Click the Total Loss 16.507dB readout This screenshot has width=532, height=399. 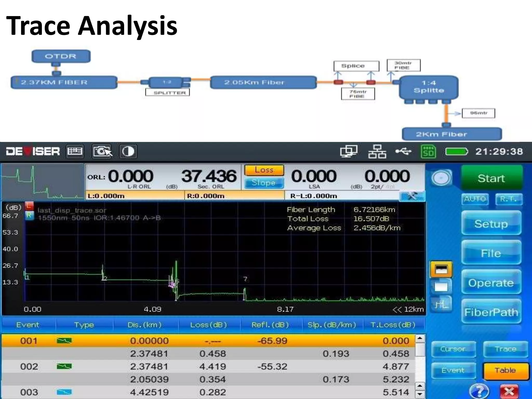[338, 219]
